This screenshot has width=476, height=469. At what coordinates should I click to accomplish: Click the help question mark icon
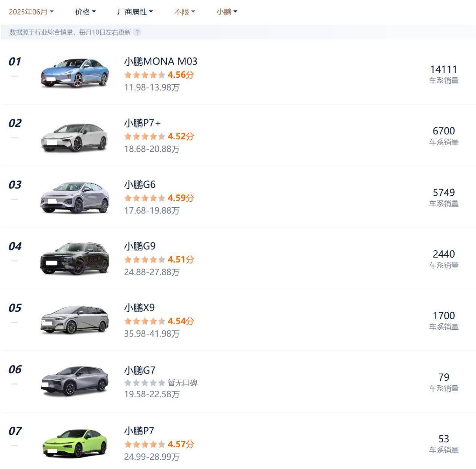pos(137,32)
